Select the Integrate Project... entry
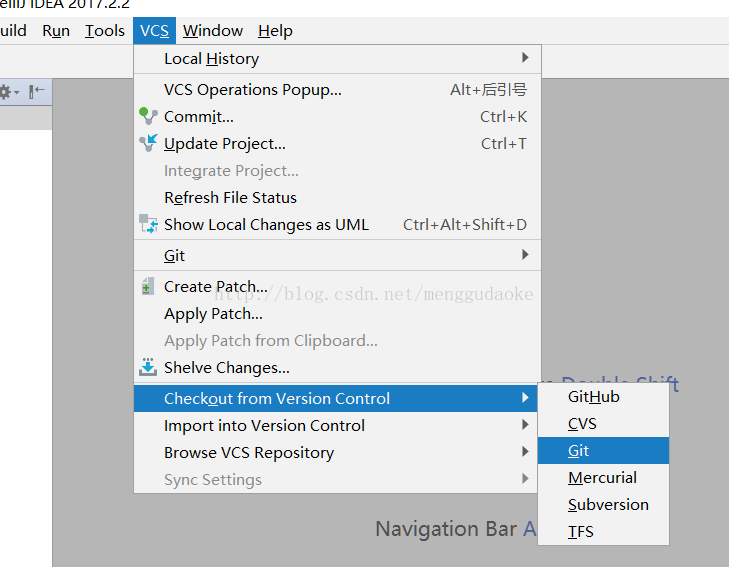Screen dimensions: 729x567 click(338, 170)
